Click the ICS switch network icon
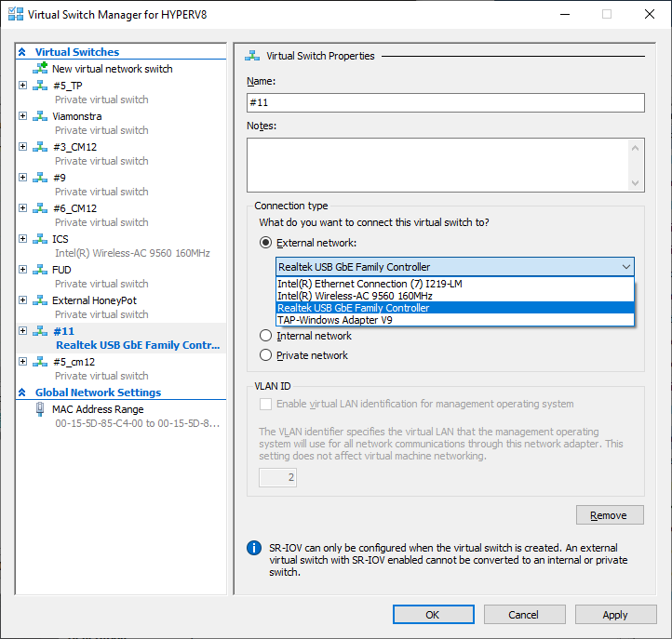 (40, 239)
